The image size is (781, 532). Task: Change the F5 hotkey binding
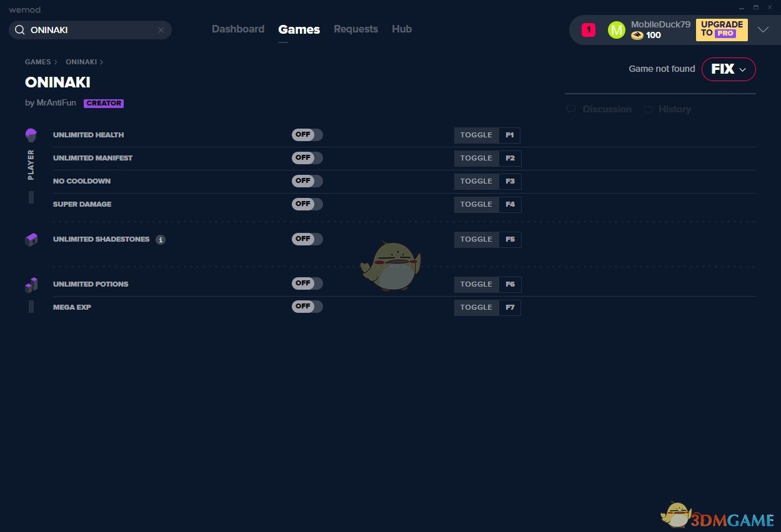click(510, 239)
